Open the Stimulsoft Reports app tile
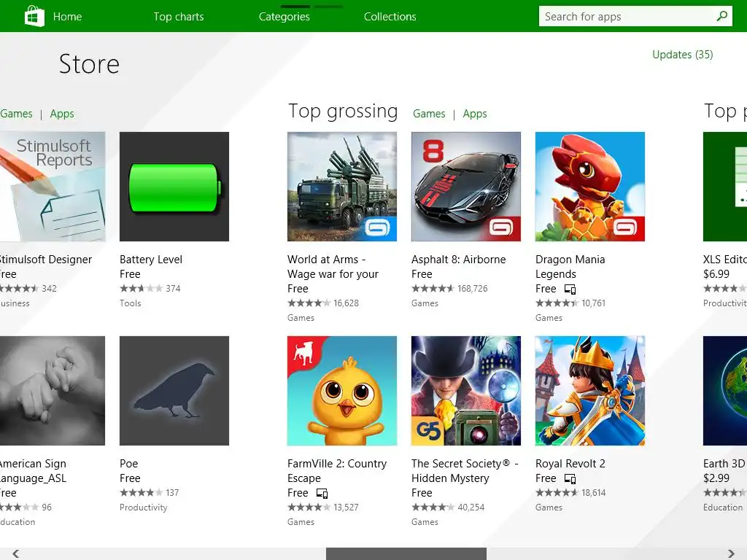The height and width of the screenshot is (560, 747). click(53, 187)
